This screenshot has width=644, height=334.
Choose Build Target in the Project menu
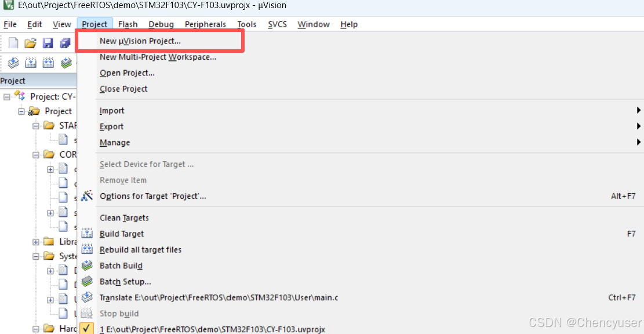(361, 234)
